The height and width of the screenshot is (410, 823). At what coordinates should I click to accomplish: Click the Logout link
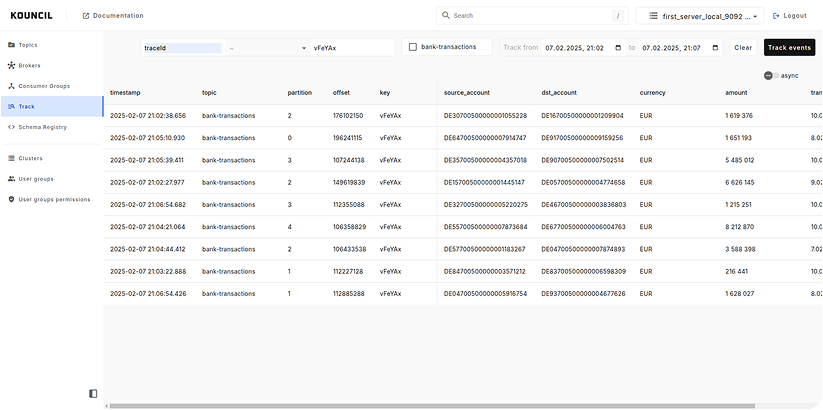click(x=789, y=16)
